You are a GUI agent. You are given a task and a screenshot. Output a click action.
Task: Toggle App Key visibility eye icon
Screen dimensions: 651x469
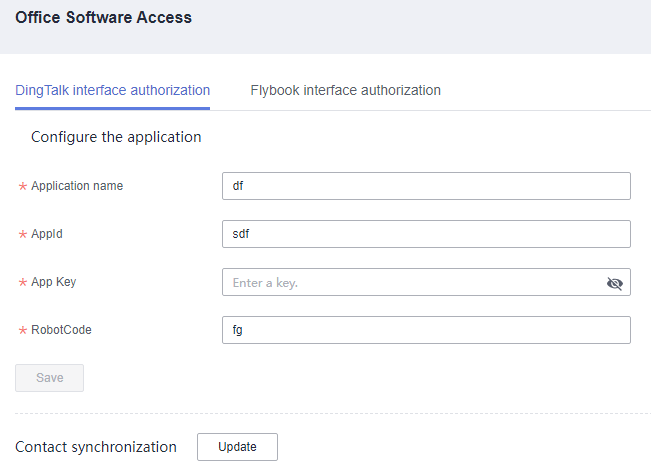coord(614,283)
